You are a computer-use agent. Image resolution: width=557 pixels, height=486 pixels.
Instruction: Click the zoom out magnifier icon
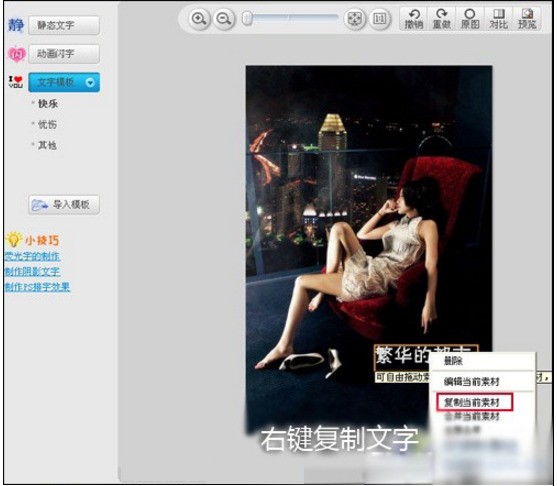coord(224,18)
